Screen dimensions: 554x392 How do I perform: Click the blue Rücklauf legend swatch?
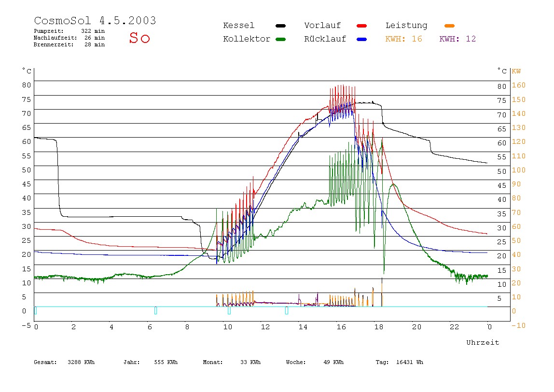[362, 39]
